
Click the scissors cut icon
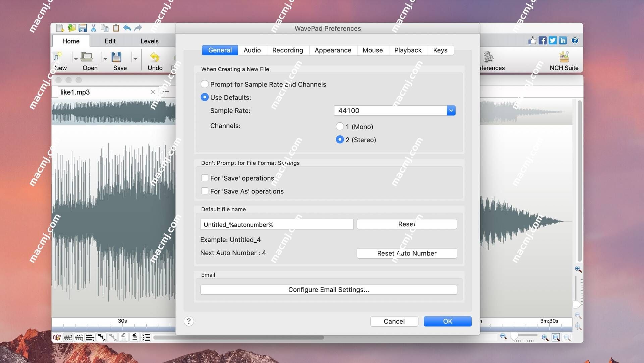(x=94, y=28)
